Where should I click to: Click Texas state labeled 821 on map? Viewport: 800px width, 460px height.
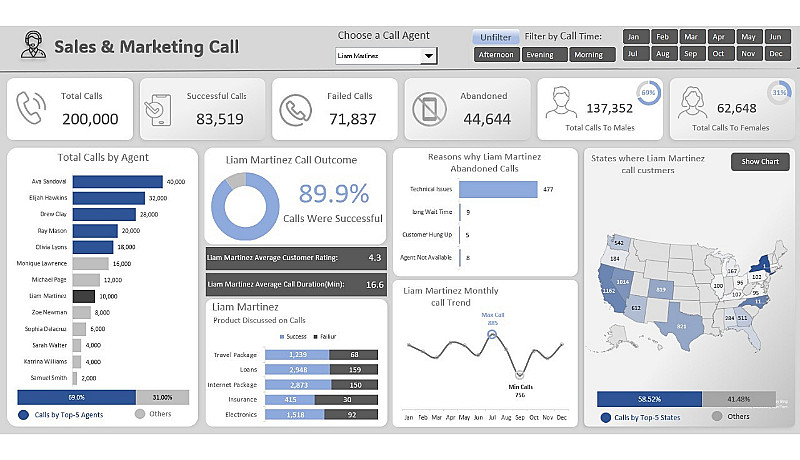(681, 325)
